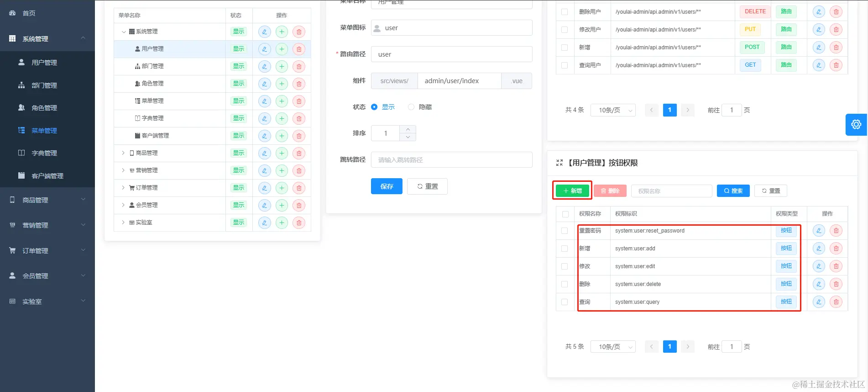Click the green 新增 button
Image resolution: width=868 pixels, height=392 pixels.
point(572,191)
